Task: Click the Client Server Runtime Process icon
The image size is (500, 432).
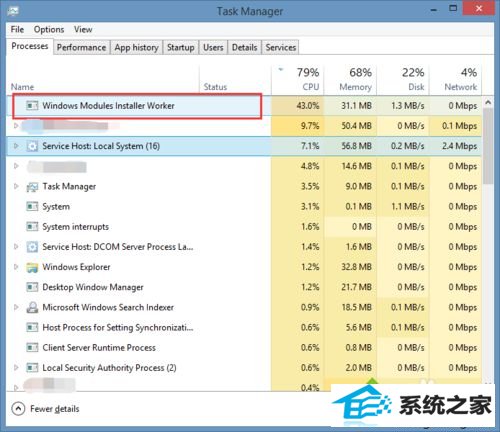Action: pyautogui.click(x=32, y=348)
